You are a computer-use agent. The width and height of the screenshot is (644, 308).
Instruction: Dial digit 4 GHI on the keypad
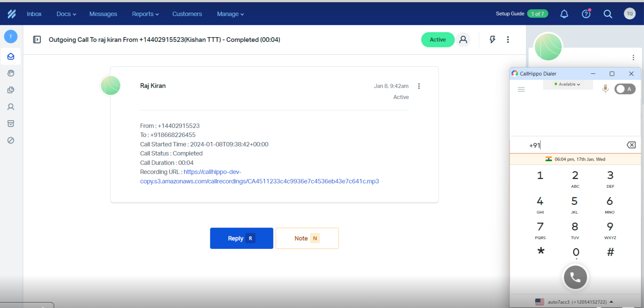[540, 205]
